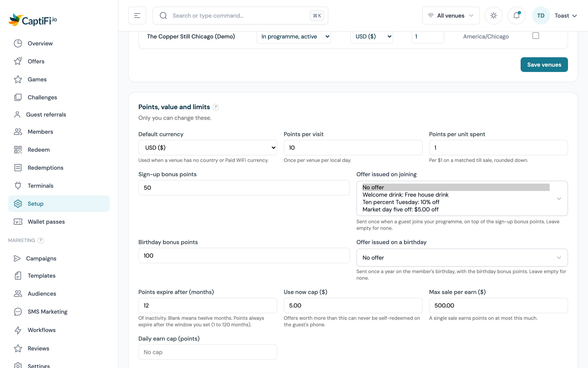Open the Setup page in sidebar
Viewport: 588px width, 368px height.
coord(59,203)
